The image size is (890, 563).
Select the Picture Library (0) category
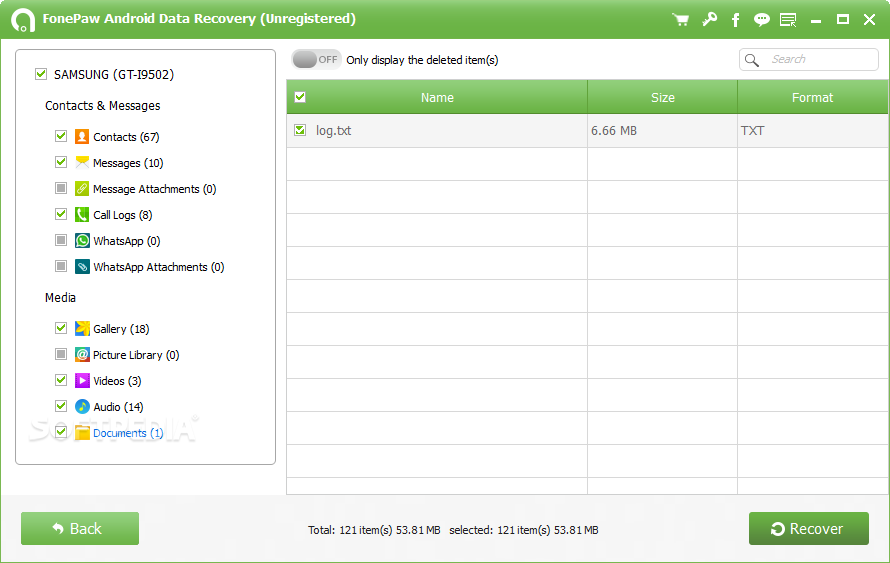[136, 355]
